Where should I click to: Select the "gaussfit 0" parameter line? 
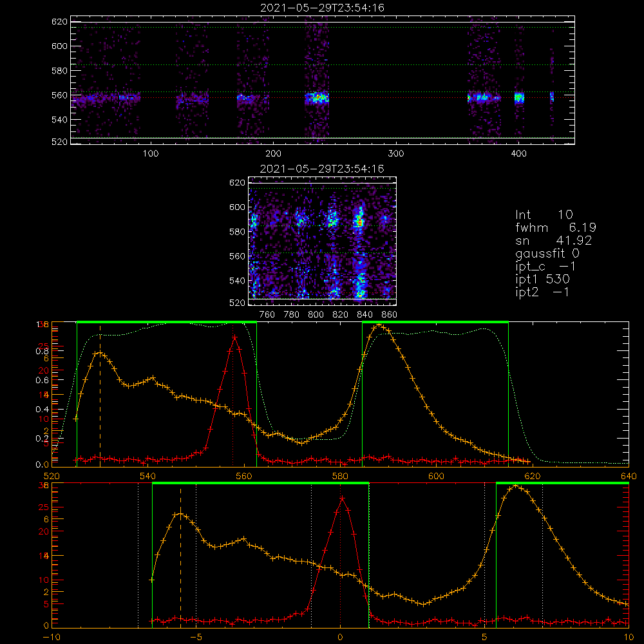pos(547,254)
